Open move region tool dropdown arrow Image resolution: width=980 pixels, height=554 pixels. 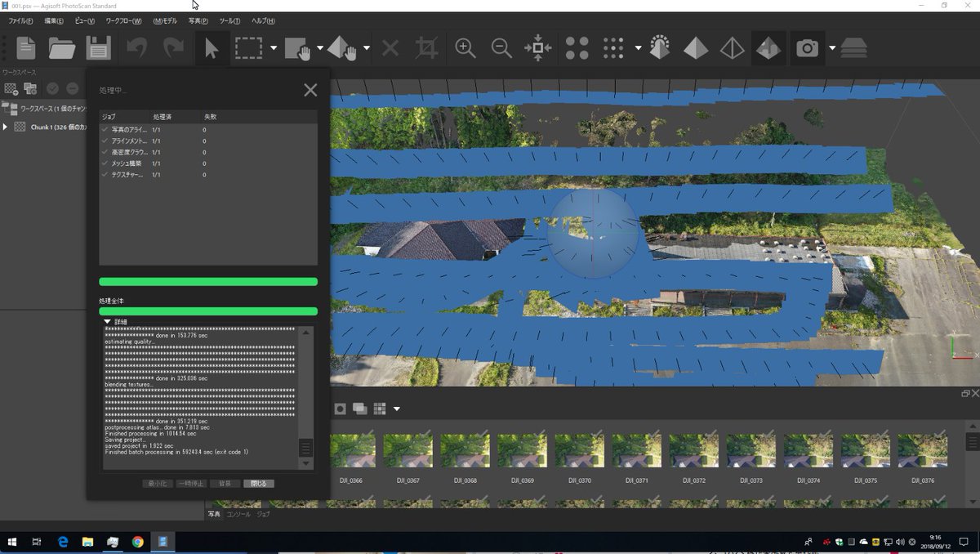point(320,48)
